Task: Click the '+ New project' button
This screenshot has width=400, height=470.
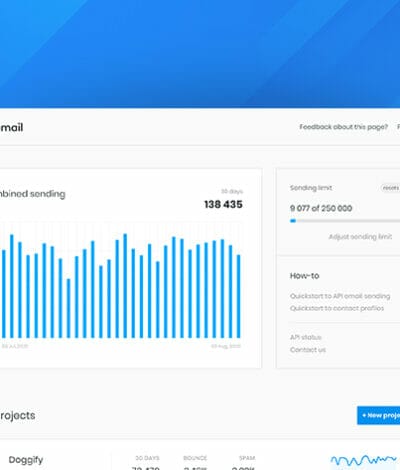Action: pos(379,415)
